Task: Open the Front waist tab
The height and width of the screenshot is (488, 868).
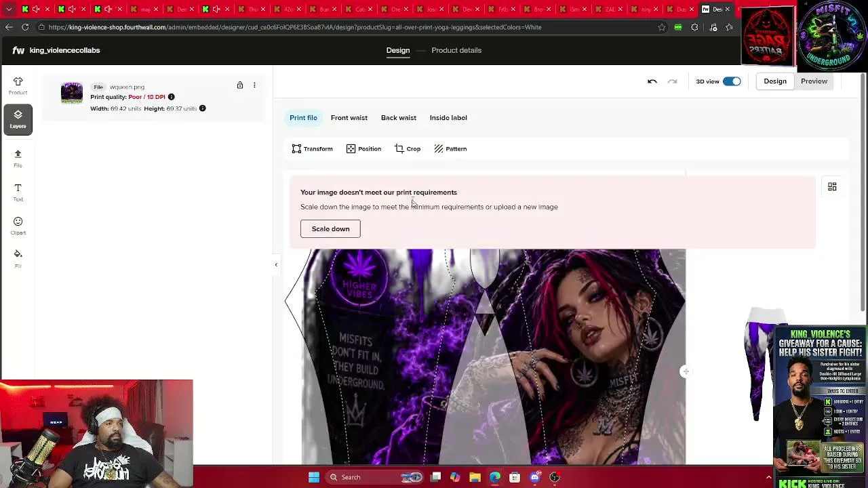Action: pyautogui.click(x=349, y=118)
